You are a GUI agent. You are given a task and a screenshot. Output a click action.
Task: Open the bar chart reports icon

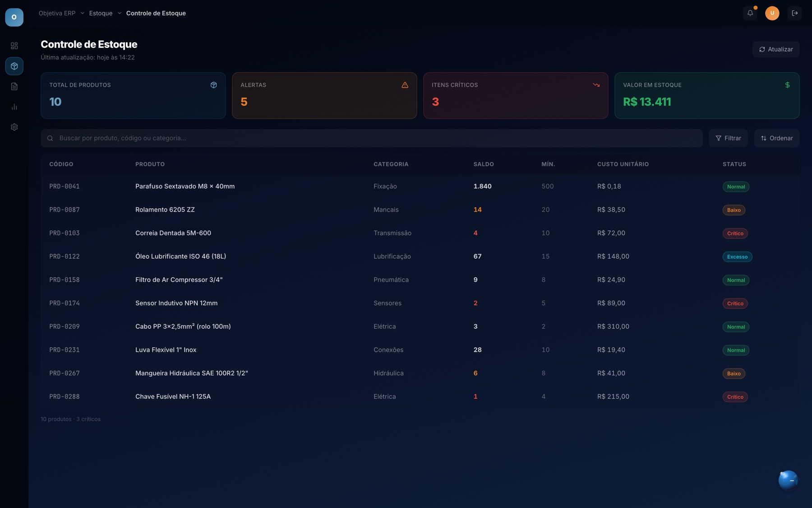pyautogui.click(x=14, y=107)
